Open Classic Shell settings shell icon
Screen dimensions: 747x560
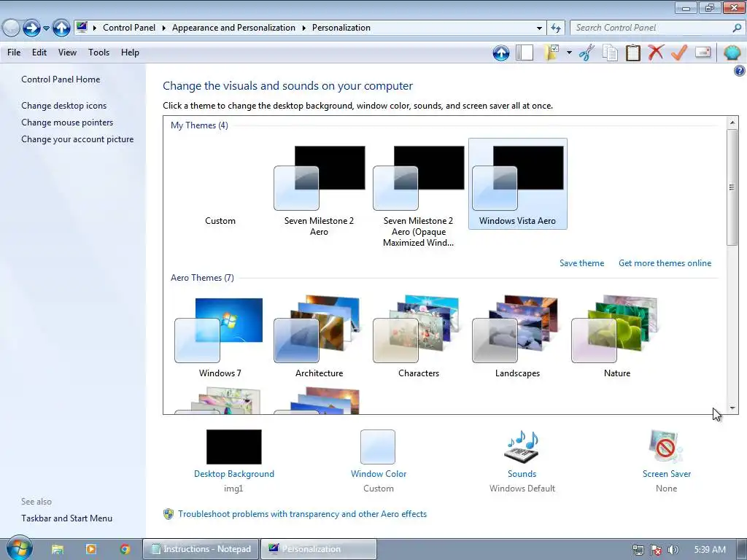click(732, 52)
